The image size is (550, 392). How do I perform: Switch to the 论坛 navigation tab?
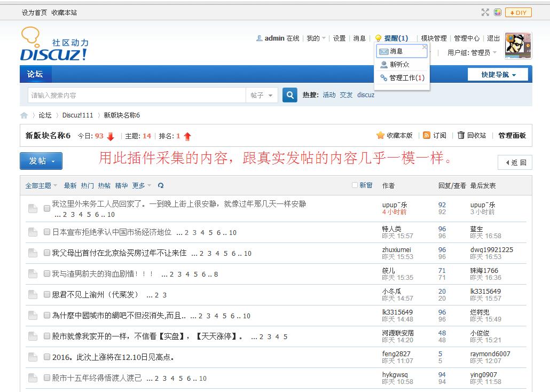coord(35,74)
